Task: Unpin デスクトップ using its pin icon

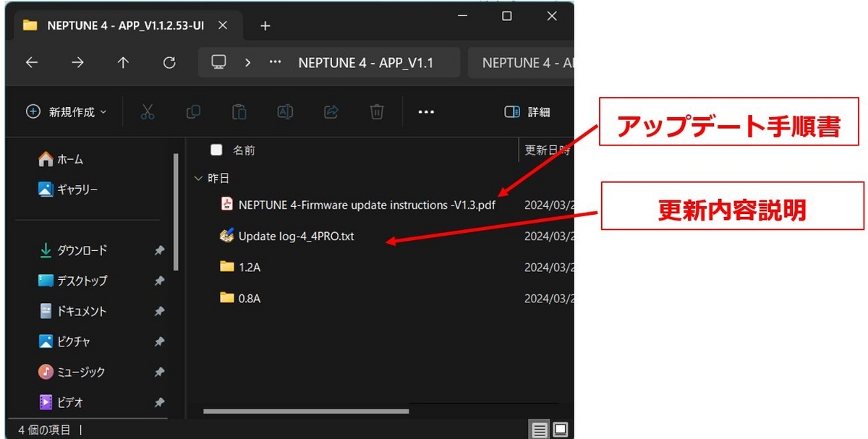Action: coord(159,281)
